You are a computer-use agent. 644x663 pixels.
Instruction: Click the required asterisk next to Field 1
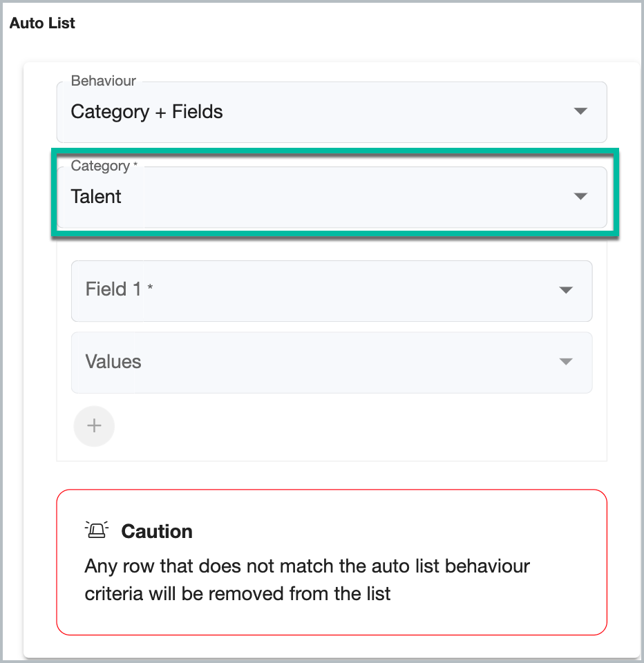150,287
